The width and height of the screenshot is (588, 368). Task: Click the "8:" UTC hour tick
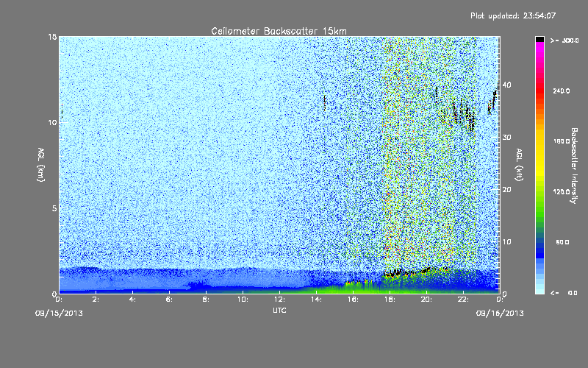[x=207, y=300]
